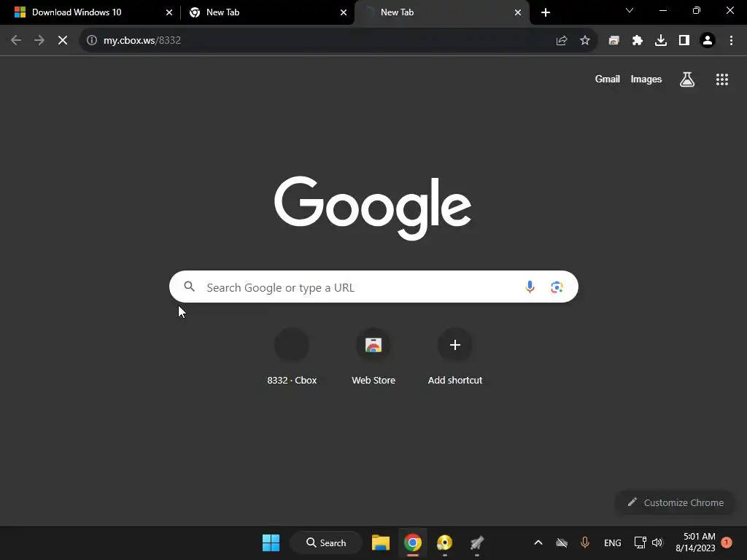This screenshot has height=560, width=747.
Task: Bookmark this tab with star
Action: [x=585, y=41]
